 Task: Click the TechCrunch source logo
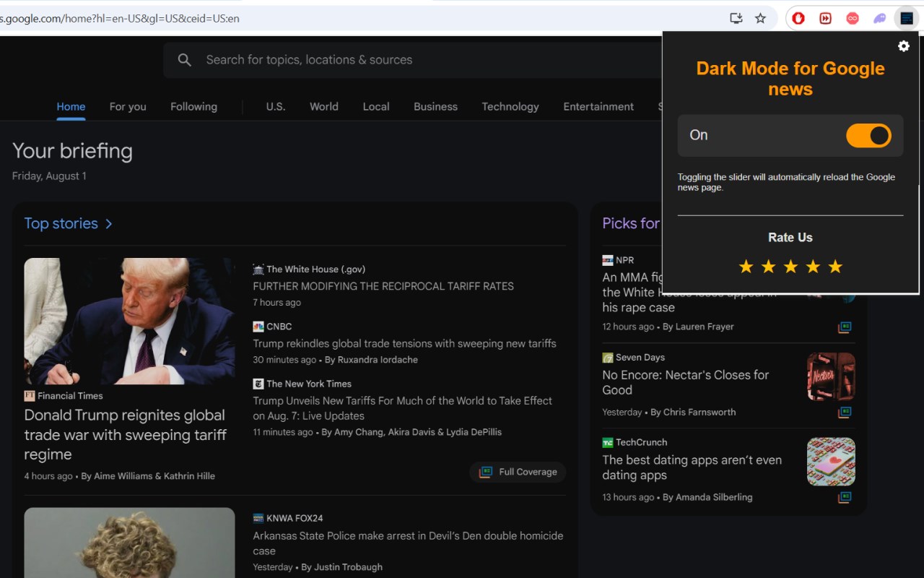pos(608,443)
